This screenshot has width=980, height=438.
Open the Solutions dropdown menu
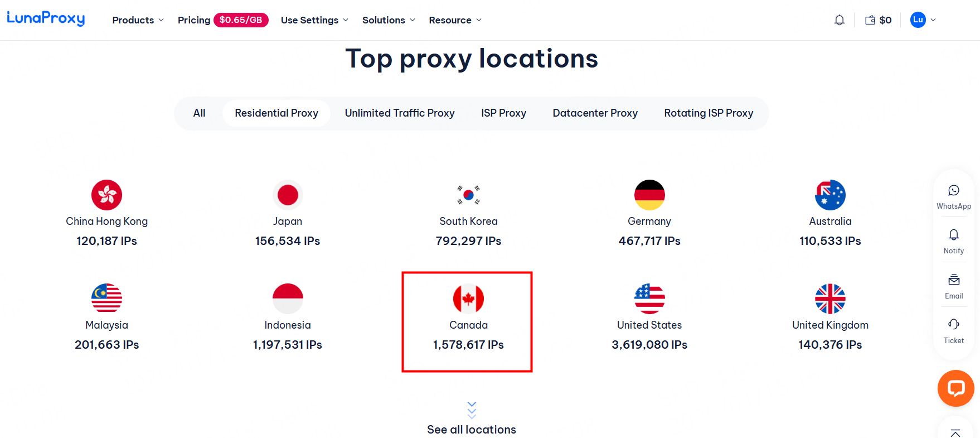[x=389, y=20]
